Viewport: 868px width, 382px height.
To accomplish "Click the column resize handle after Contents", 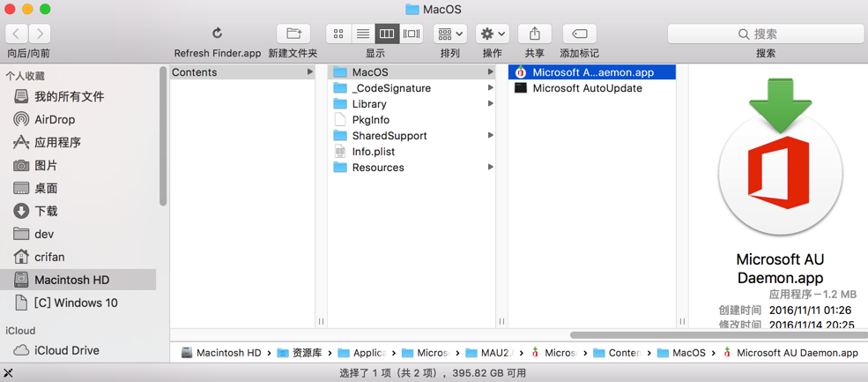I will pos(321,321).
